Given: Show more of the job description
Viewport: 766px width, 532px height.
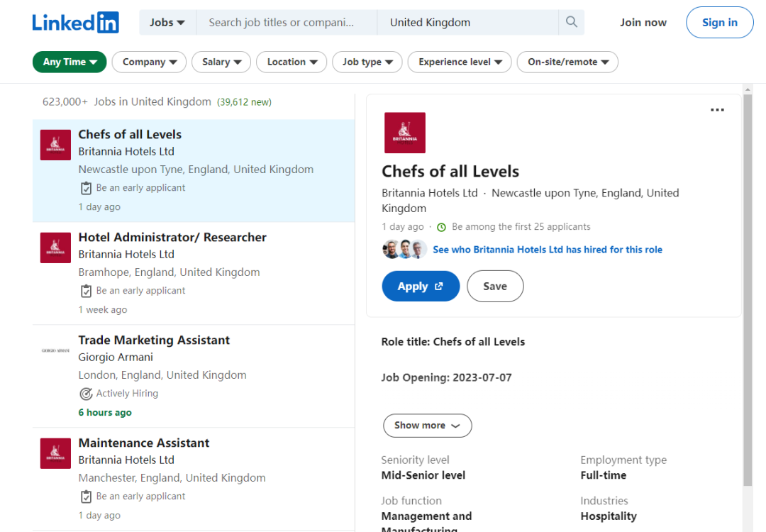Looking at the screenshot, I should [427, 426].
